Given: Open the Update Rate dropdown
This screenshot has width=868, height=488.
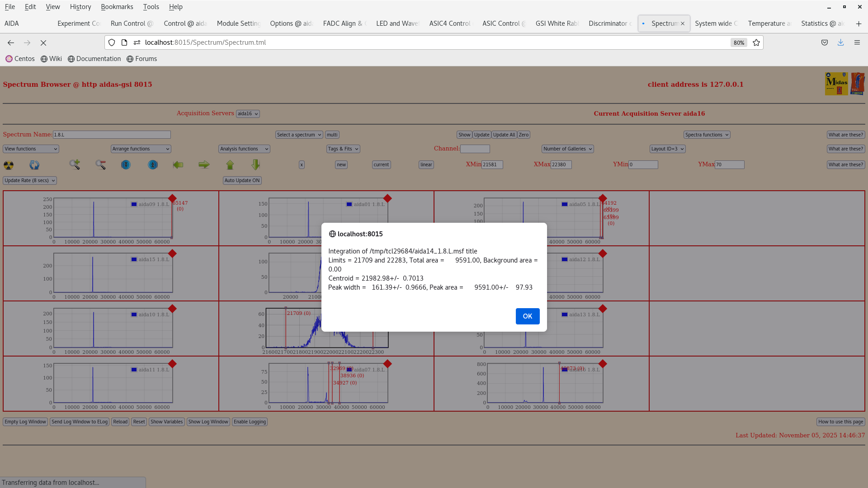Looking at the screenshot, I should 29,180.
